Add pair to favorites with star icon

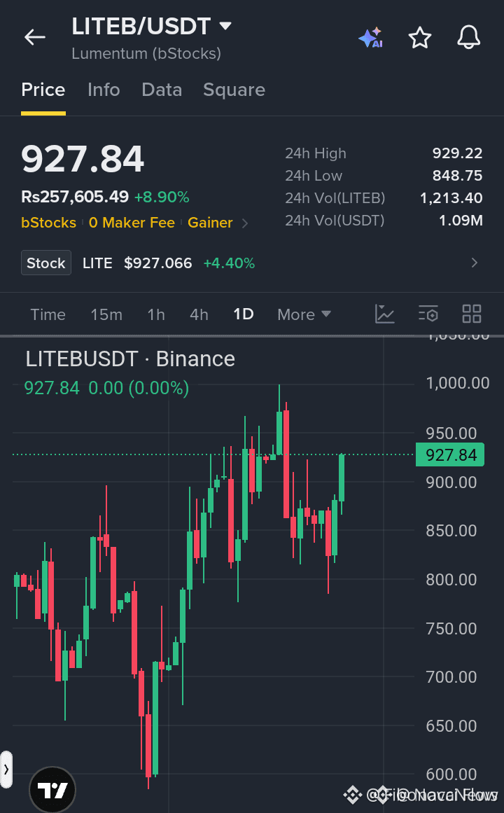pos(419,38)
